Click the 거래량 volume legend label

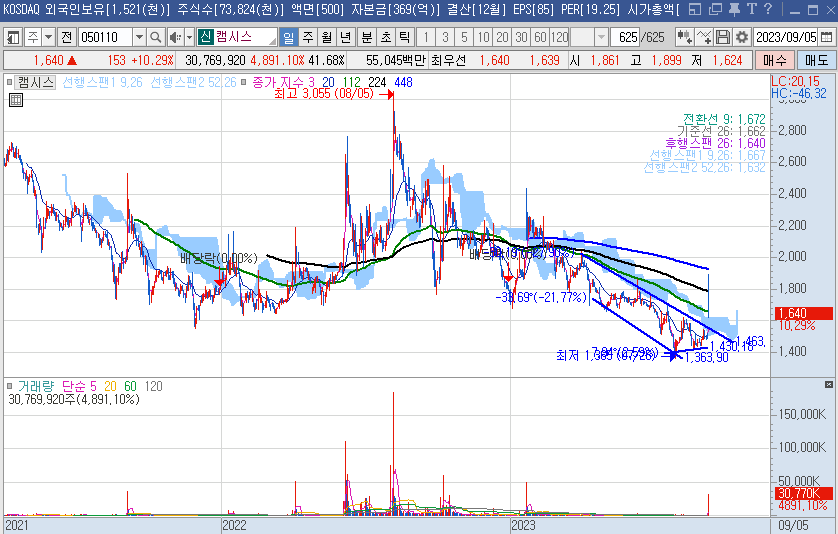click(x=36, y=386)
